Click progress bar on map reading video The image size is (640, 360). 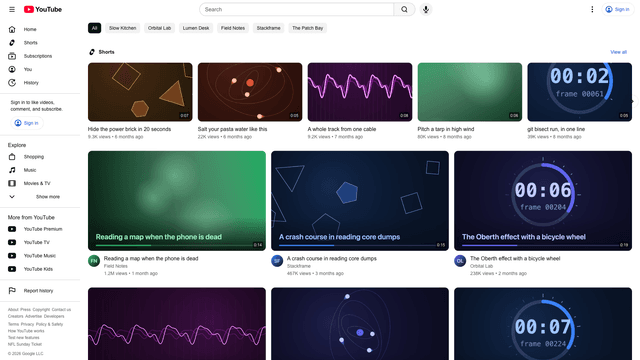[176, 245]
